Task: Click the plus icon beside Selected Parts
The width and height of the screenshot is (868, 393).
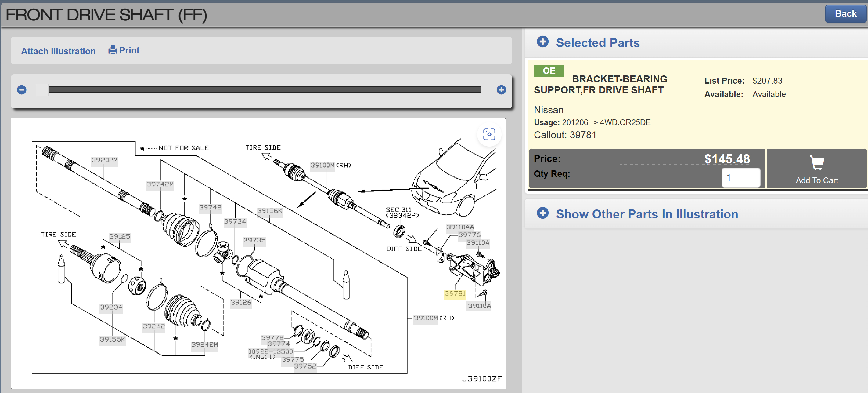Action: point(542,42)
